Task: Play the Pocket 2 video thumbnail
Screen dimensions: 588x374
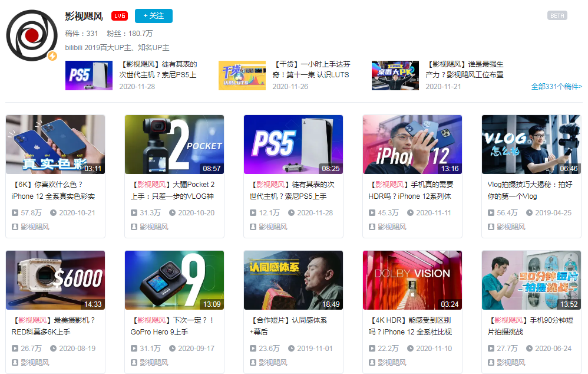Action: (174, 145)
